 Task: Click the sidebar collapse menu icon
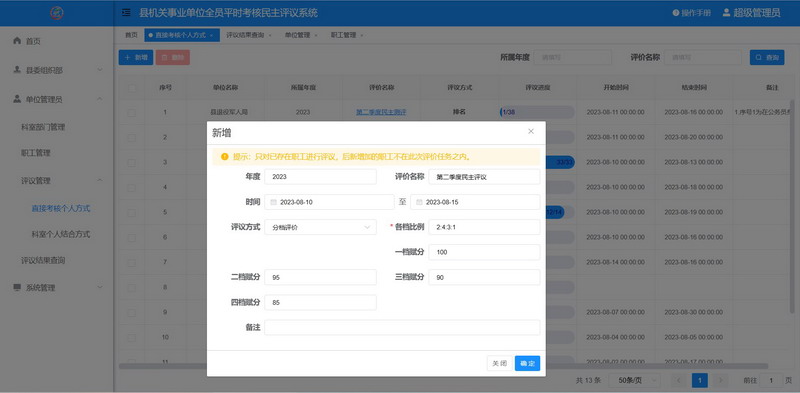pyautogui.click(x=126, y=13)
